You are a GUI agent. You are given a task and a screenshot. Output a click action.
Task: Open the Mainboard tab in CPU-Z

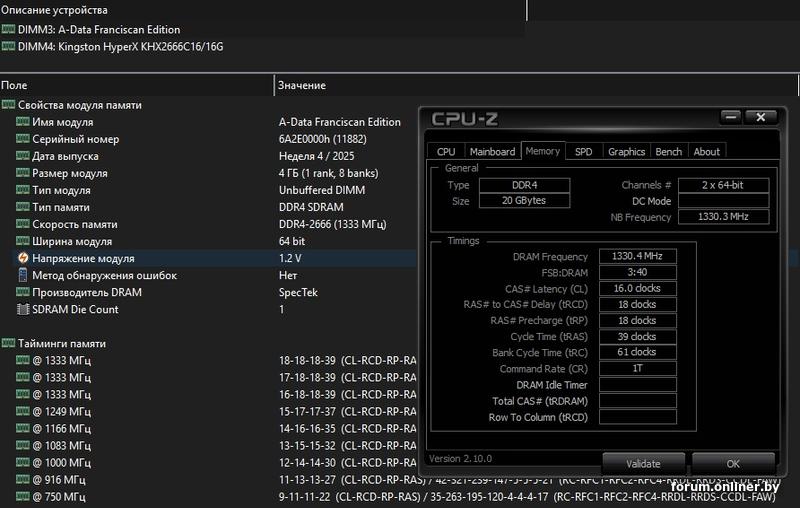[492, 151]
